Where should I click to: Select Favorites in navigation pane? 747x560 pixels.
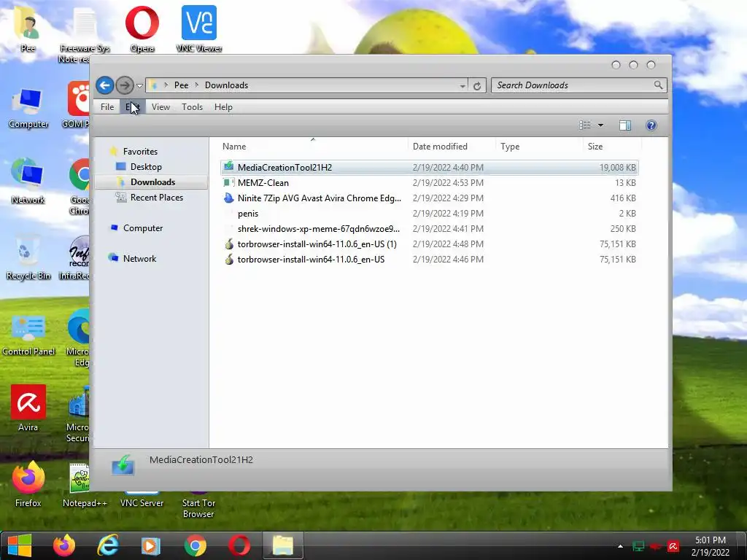pyautogui.click(x=140, y=152)
